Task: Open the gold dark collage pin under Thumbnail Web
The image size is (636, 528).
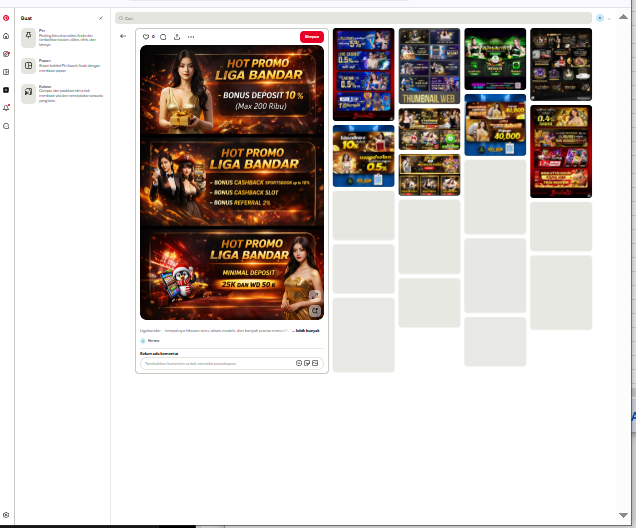Action: (429, 129)
